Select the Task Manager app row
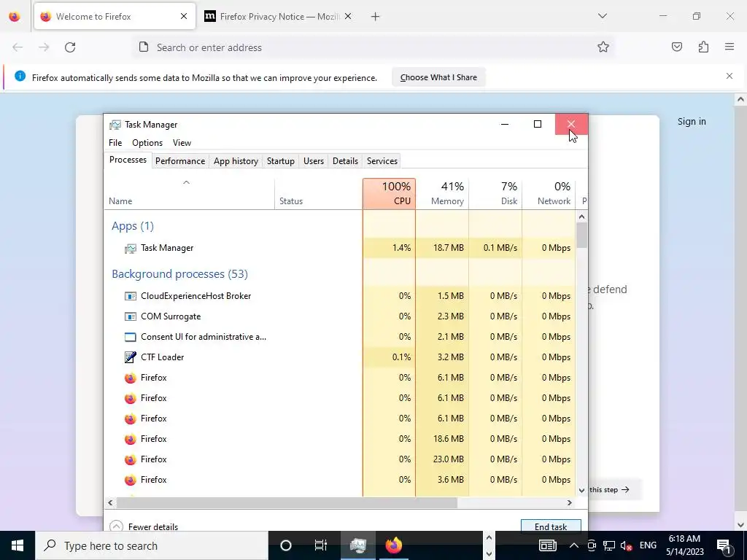Screen dimensions: 747x560 (x=339, y=248)
